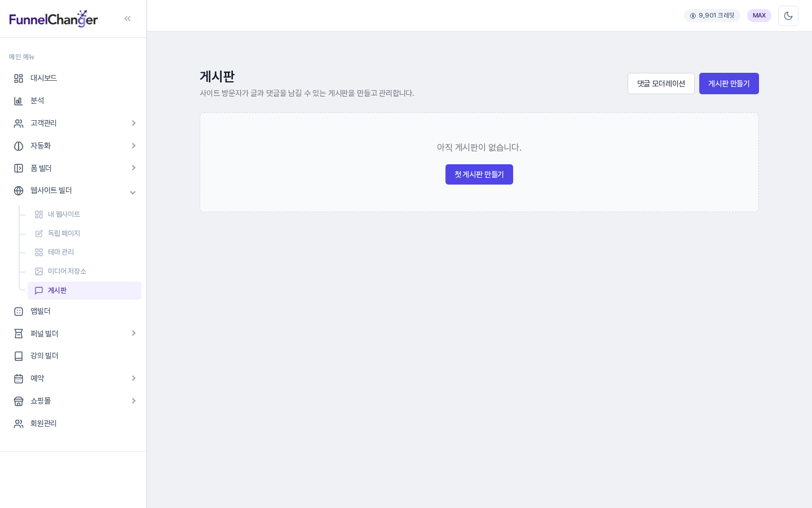812x508 pixels.
Task: Click the 첫 게시판 만들기 button
Action: (x=479, y=174)
